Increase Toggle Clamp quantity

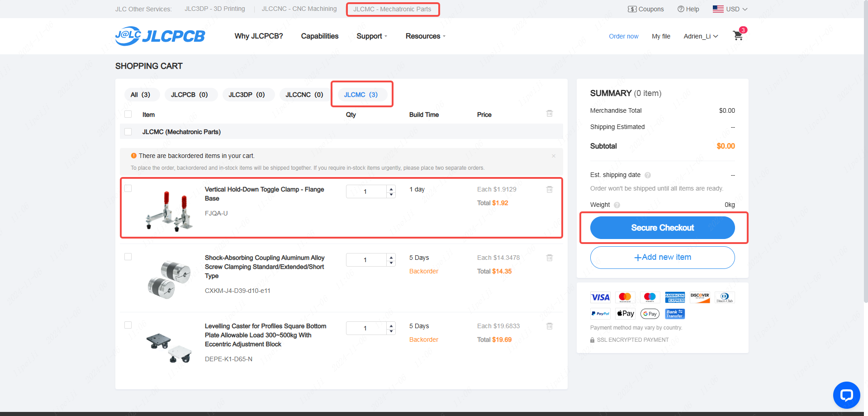pos(391,189)
